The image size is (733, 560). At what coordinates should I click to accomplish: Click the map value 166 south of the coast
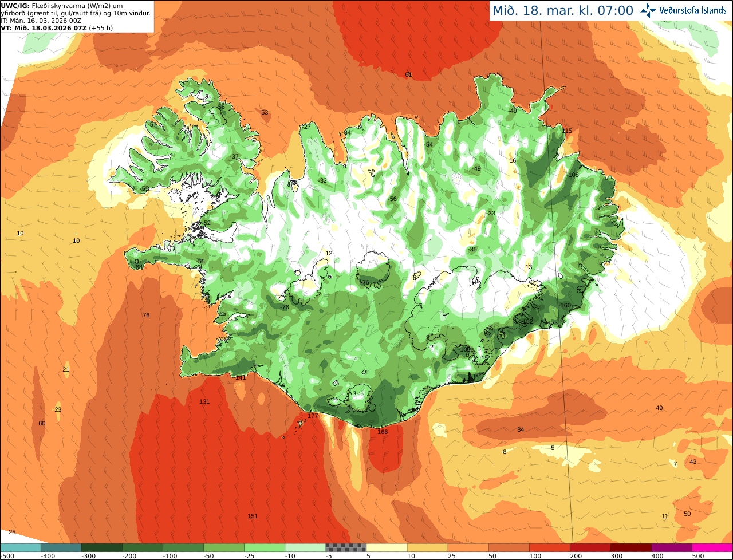tap(383, 432)
